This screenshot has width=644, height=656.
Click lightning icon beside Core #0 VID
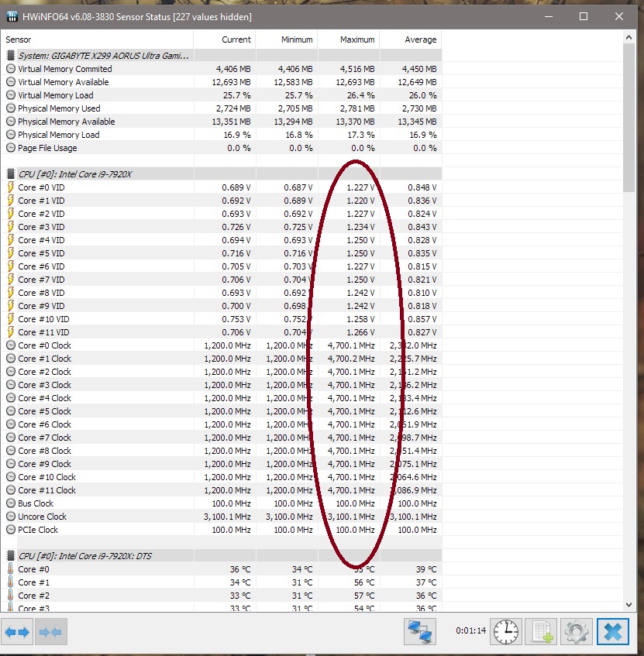point(11,187)
